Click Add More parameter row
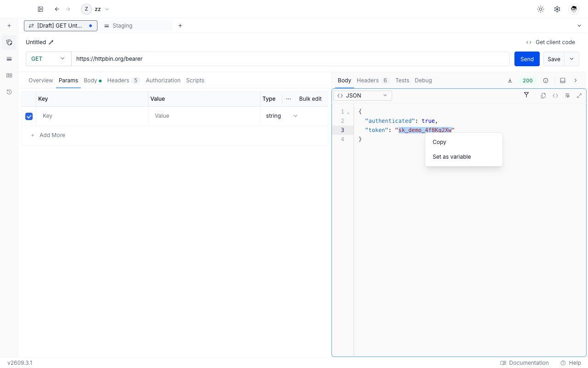Viewport: 588px width, 368px height. click(48, 135)
